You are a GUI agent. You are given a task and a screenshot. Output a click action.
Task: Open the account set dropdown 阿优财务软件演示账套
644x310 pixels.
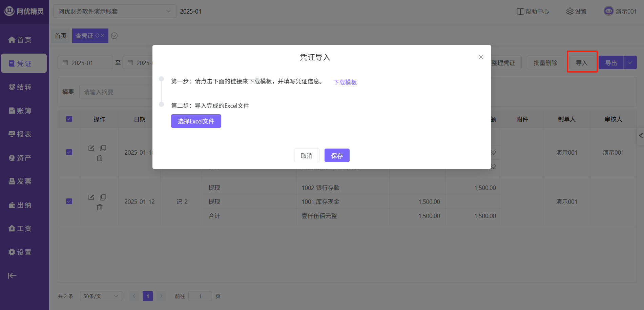(x=115, y=12)
